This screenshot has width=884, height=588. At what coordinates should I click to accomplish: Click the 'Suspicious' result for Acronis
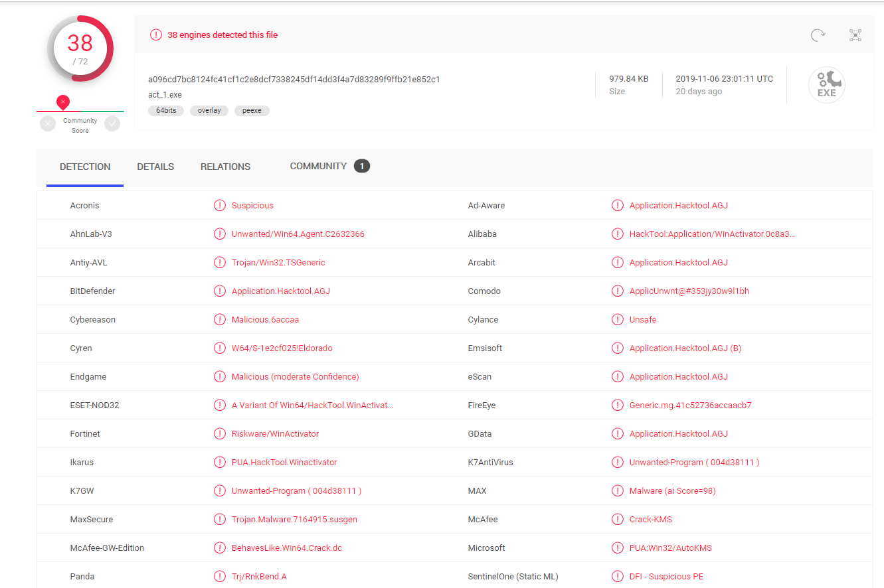pyautogui.click(x=252, y=205)
